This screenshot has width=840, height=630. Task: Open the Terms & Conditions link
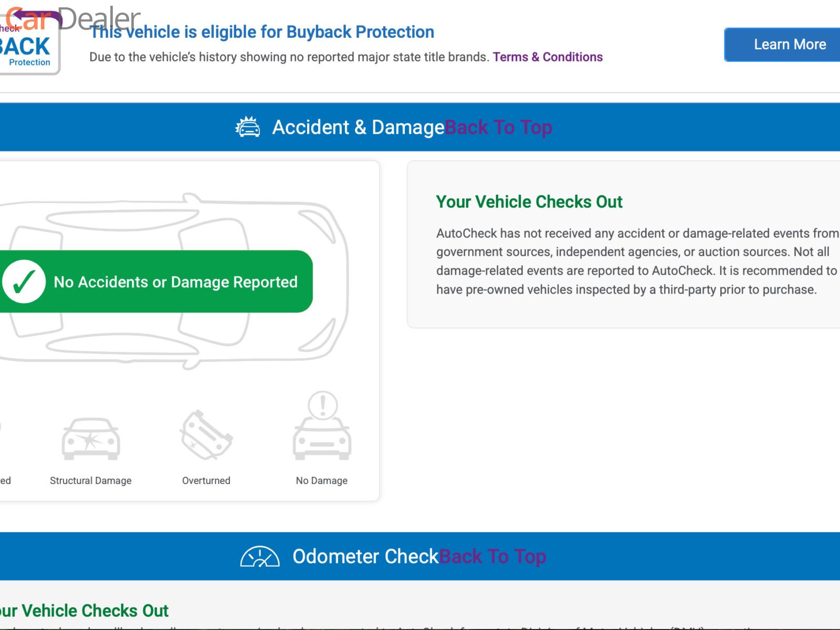pos(547,57)
